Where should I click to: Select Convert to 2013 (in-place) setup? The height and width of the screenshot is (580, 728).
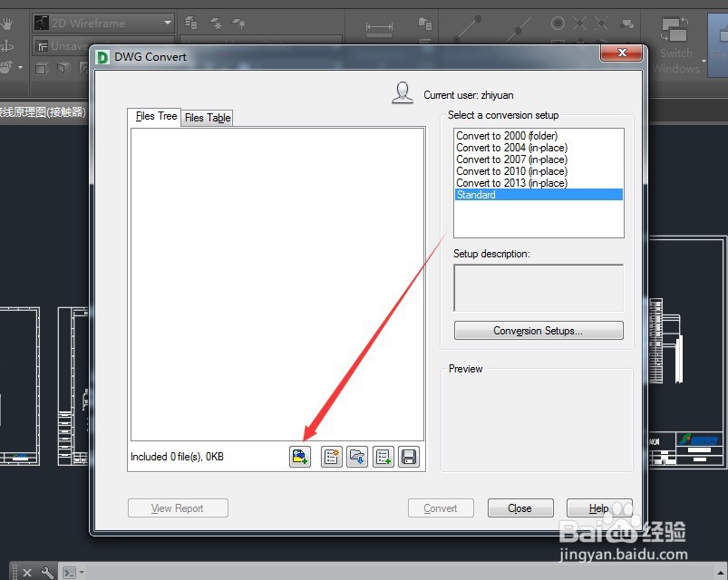click(539, 183)
